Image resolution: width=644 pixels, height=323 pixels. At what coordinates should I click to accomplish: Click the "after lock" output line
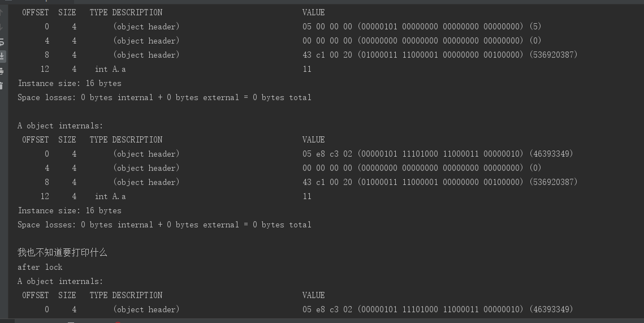pos(40,267)
